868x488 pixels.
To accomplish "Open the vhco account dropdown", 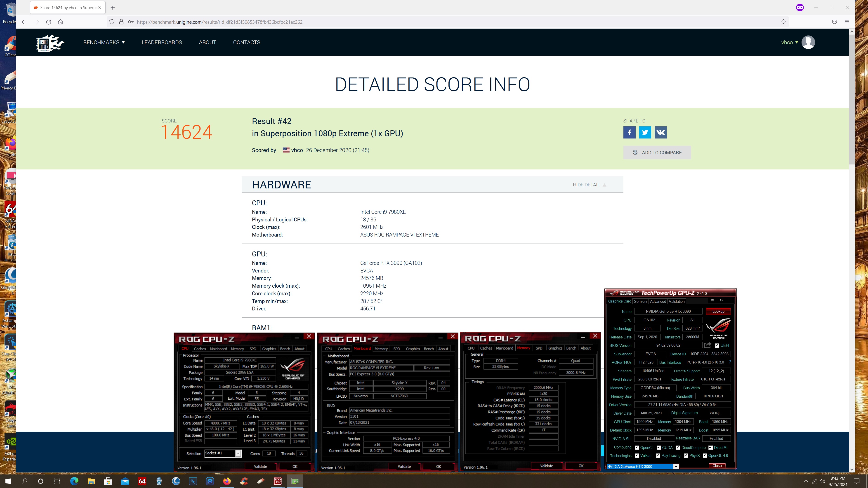I will [790, 42].
